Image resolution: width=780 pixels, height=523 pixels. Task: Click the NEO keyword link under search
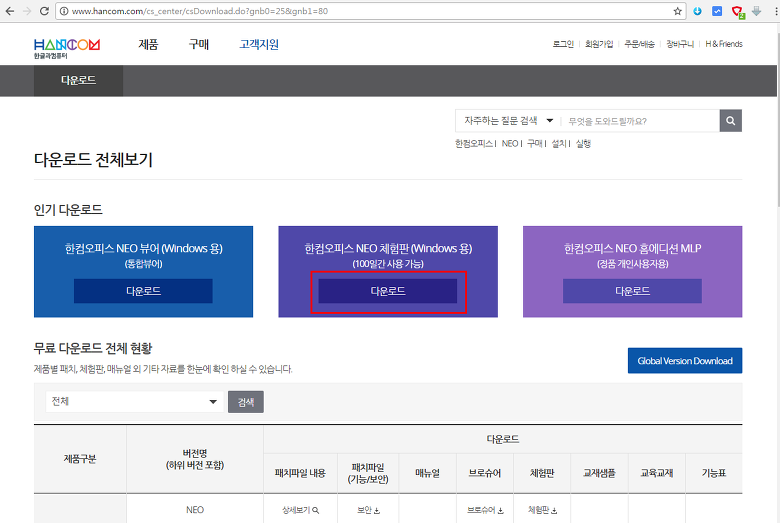(510, 144)
